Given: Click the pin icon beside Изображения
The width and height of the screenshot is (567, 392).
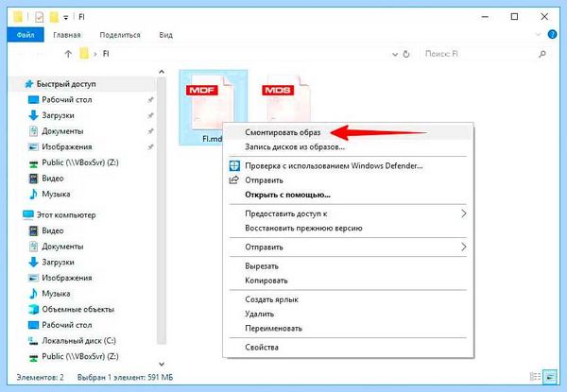Looking at the screenshot, I should tap(150, 146).
